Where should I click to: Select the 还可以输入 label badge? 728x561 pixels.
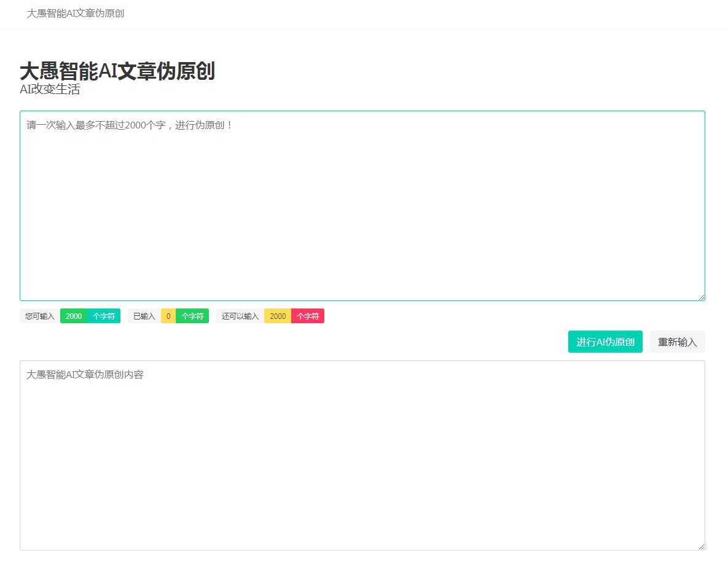[x=240, y=316]
